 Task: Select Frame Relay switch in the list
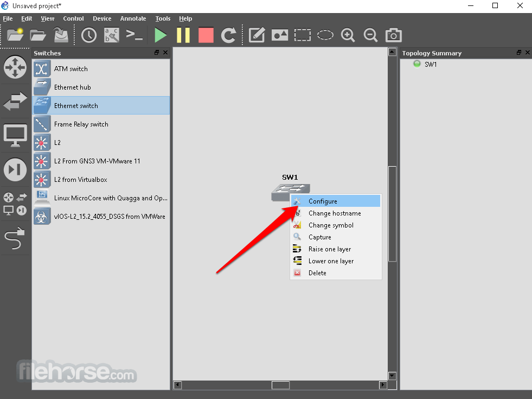click(x=101, y=124)
